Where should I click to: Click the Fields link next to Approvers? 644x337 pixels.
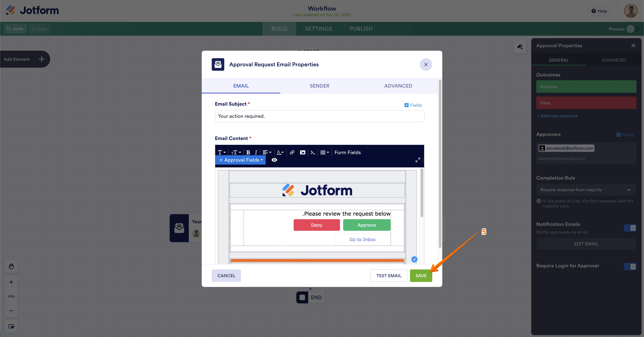point(625,135)
